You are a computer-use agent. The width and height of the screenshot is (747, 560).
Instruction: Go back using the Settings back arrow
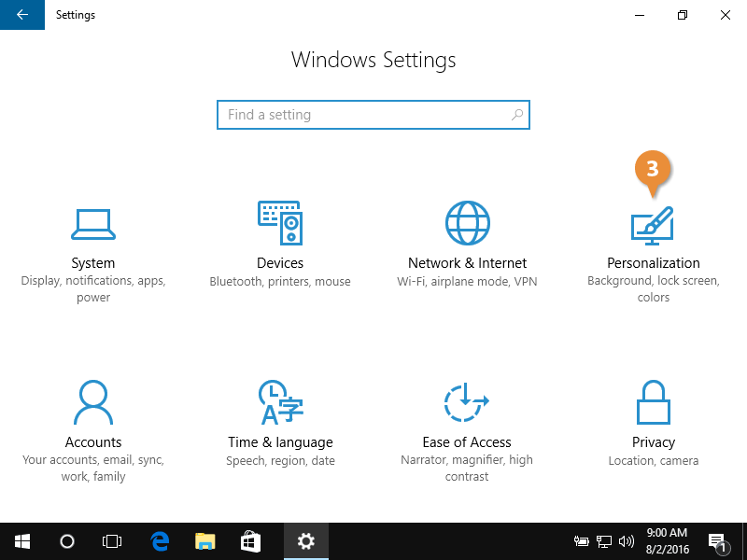click(x=22, y=15)
